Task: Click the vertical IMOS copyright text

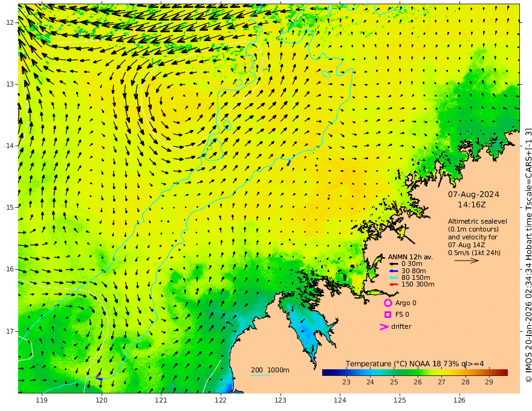Action: (528, 255)
